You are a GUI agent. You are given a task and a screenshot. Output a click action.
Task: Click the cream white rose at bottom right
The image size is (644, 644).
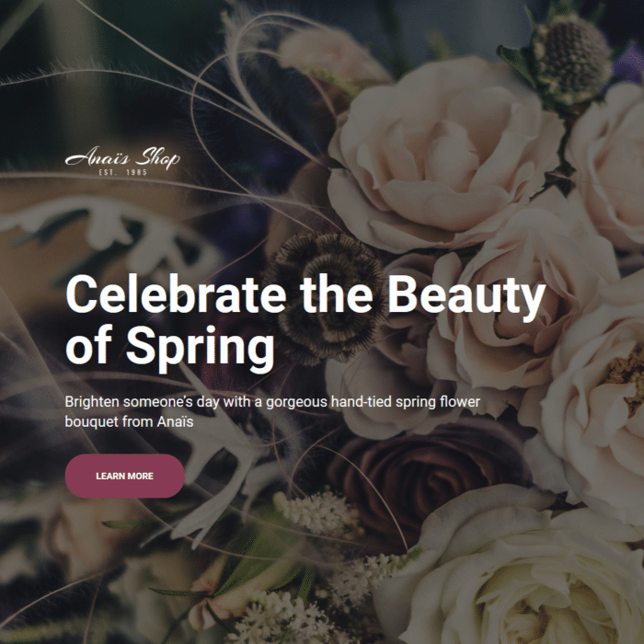click(x=517, y=575)
